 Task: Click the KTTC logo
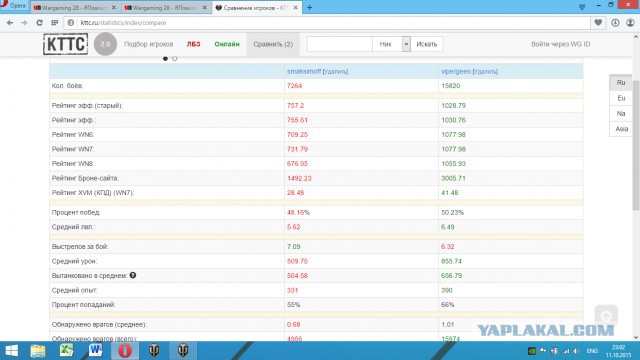[x=65, y=44]
